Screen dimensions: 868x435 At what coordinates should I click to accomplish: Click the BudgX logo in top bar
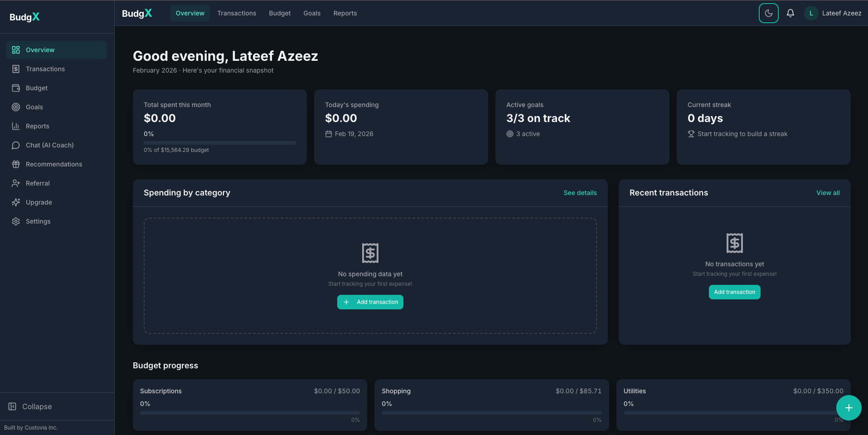[136, 13]
